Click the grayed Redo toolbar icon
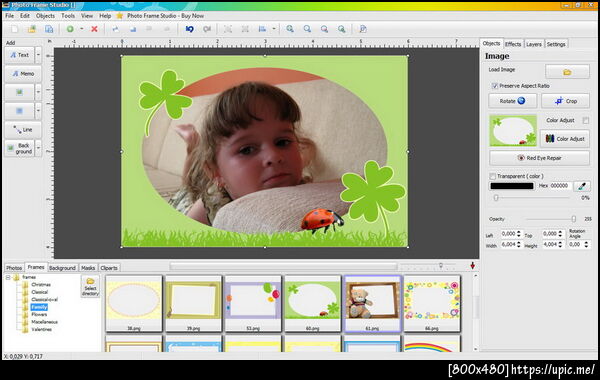Viewport: 600px width, 380px height. 207,29
